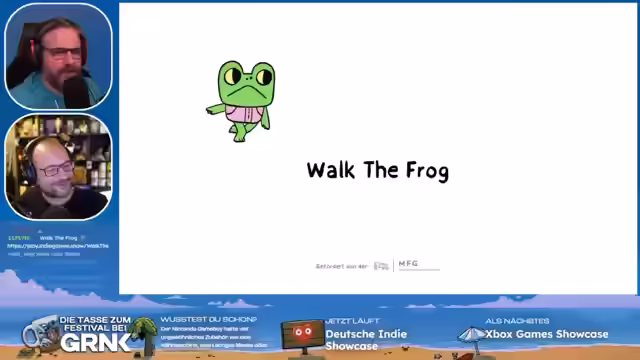Click the wooden sign with red eyes mascot
The image size is (640, 360).
[302, 337]
